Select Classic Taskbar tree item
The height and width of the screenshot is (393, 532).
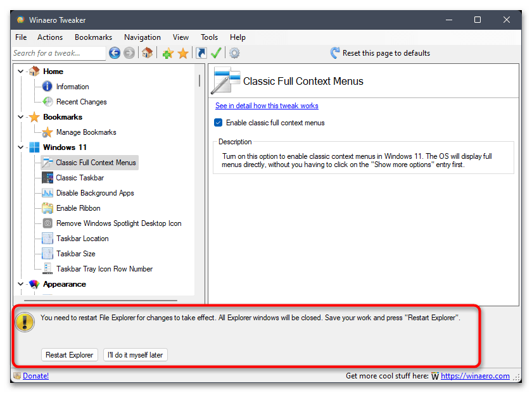tap(80, 178)
